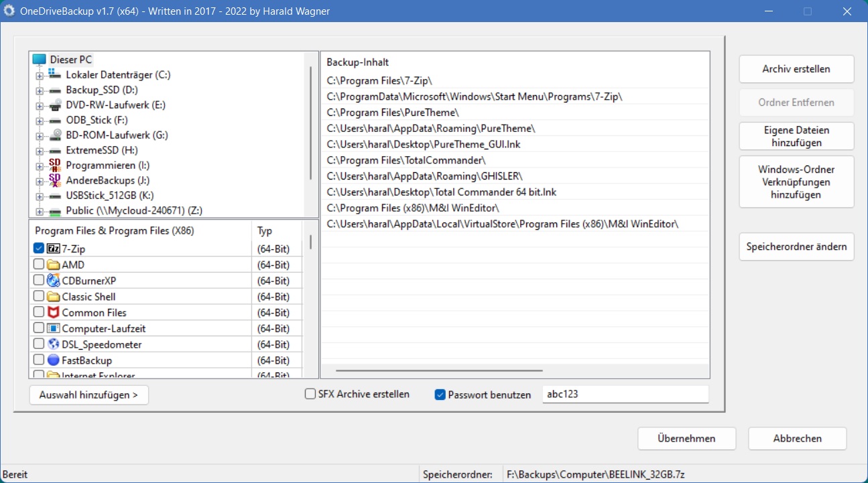Click the DVD-RW-Laufwerk (E:) disc icon

56,105
